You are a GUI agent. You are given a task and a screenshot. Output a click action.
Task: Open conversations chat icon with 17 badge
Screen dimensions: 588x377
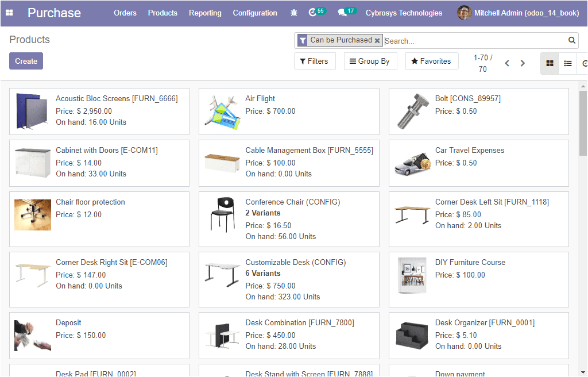click(x=346, y=12)
